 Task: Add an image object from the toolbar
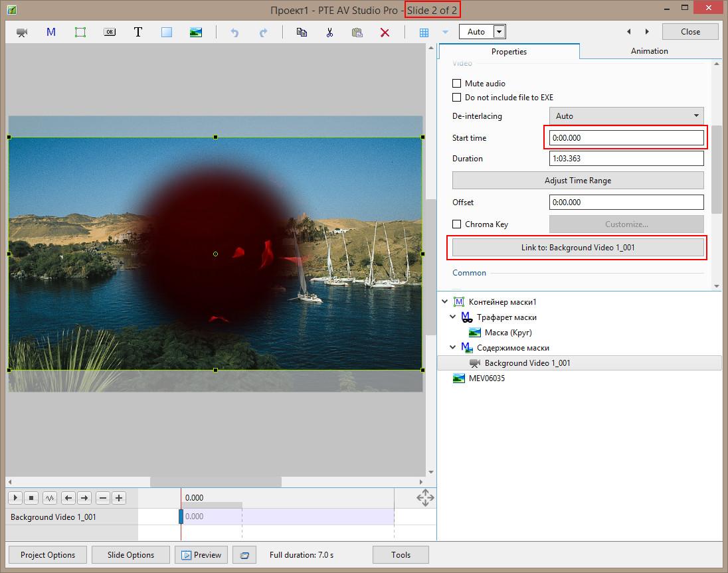pos(195,32)
